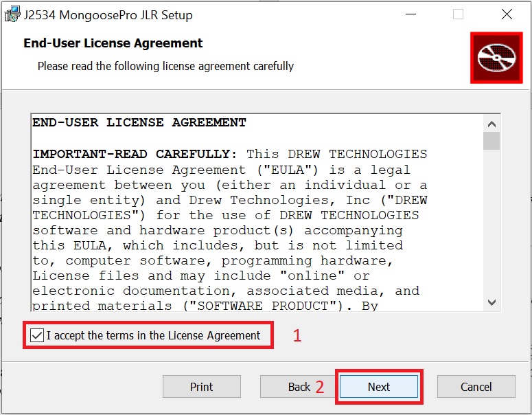This screenshot has width=532, height=415.
Task: Close the setup window
Action: (507, 14)
